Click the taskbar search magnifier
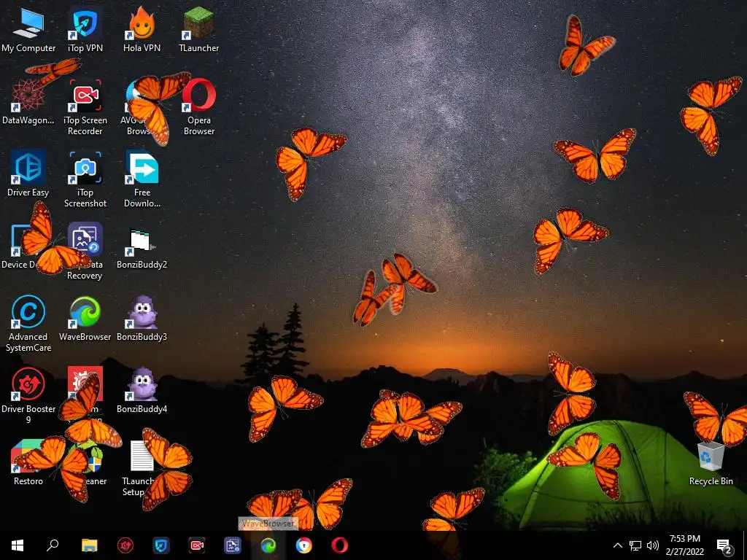This screenshot has height=560, width=747. click(53, 545)
